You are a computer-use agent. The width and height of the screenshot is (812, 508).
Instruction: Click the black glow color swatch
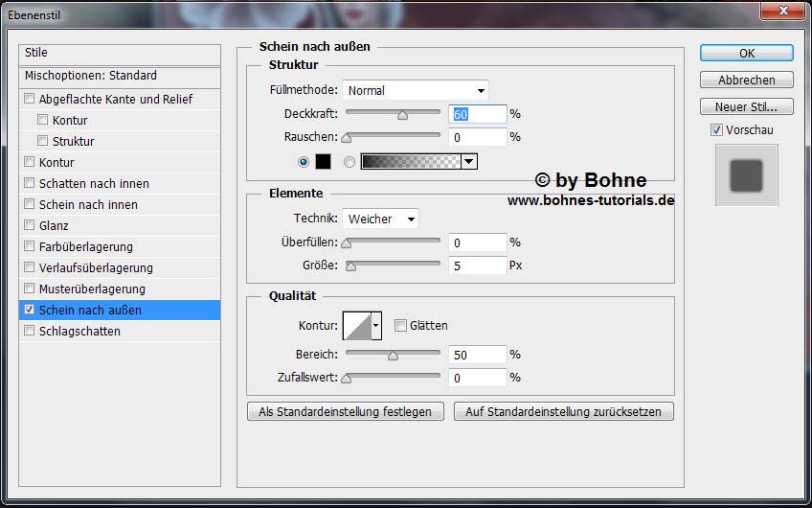(x=323, y=161)
